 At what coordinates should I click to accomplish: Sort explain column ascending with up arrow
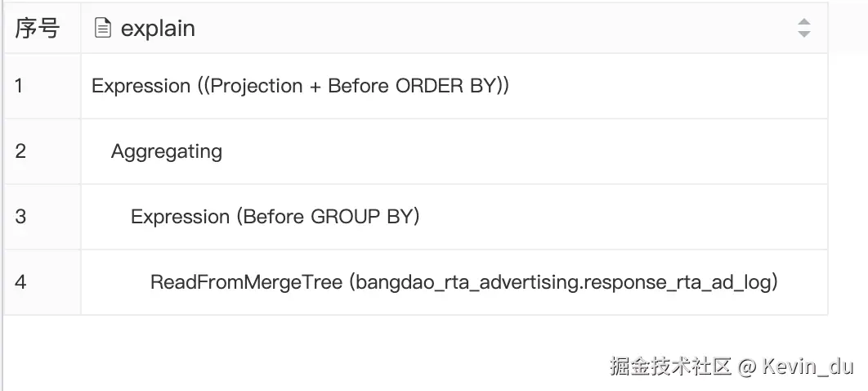[x=803, y=22]
